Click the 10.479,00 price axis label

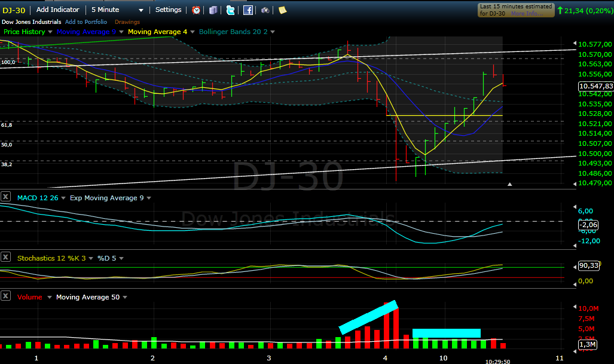(595, 183)
